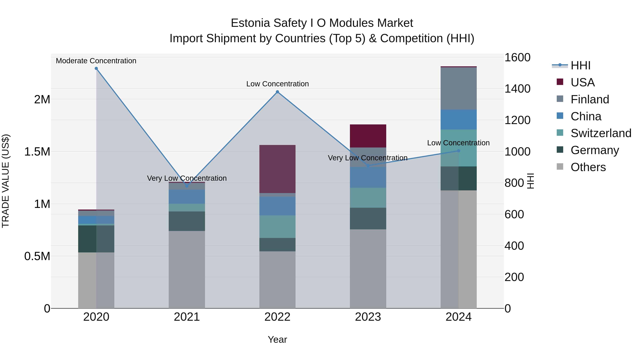Viewport: 644px width, 362px height.
Task: Click the 2022 Switzerland bar segment
Action: (277, 227)
